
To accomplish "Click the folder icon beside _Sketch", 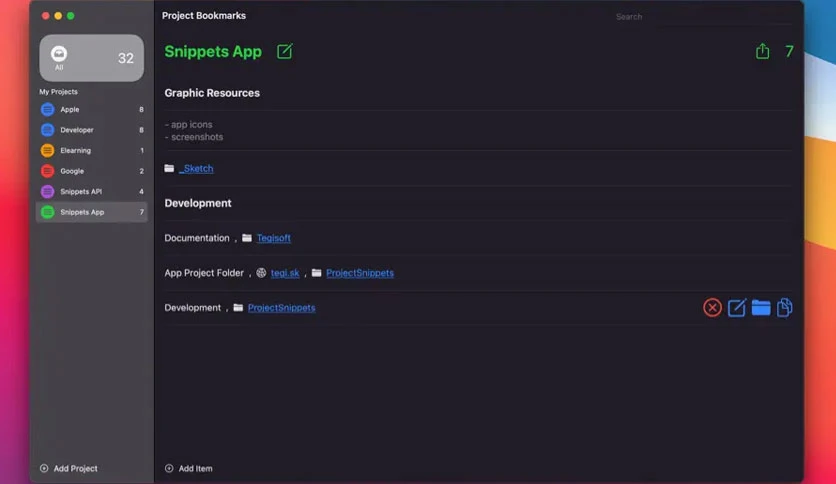I will point(169,168).
